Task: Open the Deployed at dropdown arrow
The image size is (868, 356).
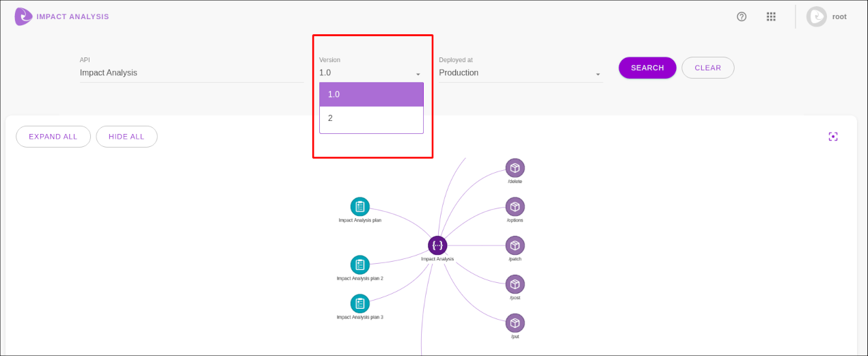Action: (x=598, y=74)
